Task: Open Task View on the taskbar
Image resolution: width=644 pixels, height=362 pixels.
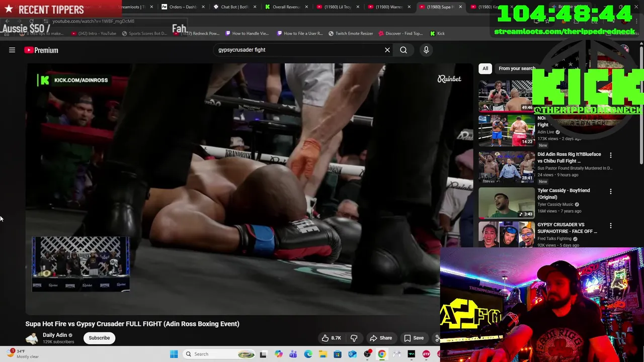Action: [263, 354]
